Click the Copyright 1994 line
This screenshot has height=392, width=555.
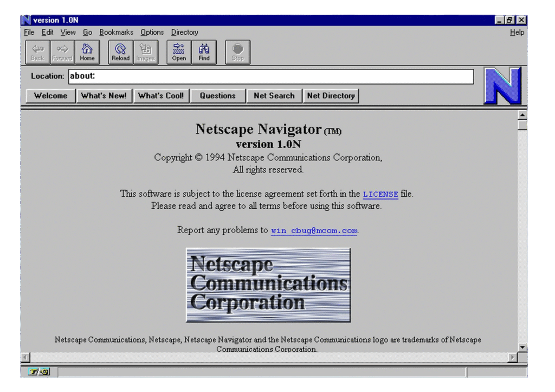click(268, 158)
